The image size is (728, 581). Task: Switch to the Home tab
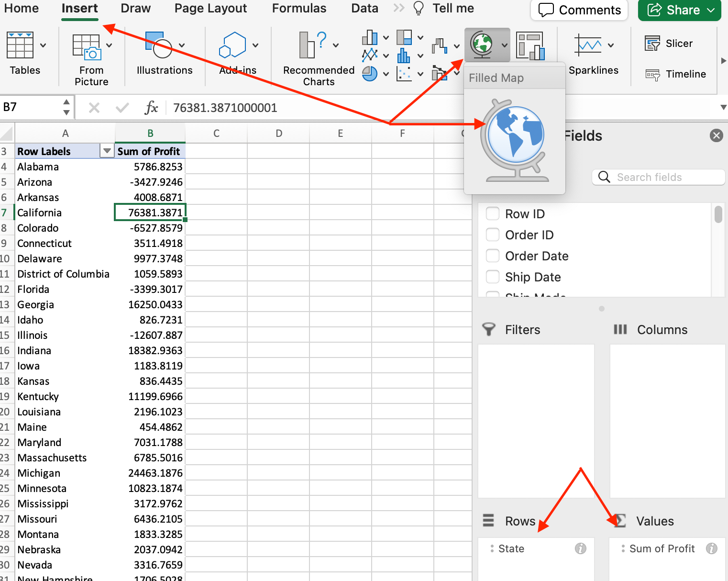click(22, 8)
